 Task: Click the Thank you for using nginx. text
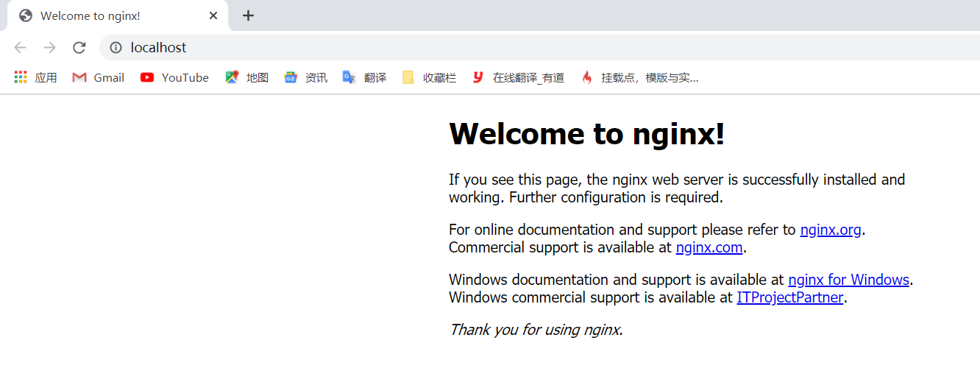click(x=536, y=330)
